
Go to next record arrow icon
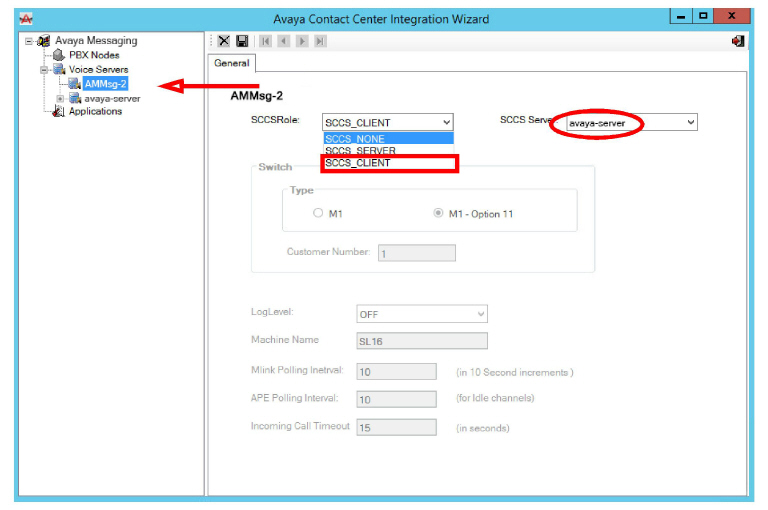[x=302, y=41]
